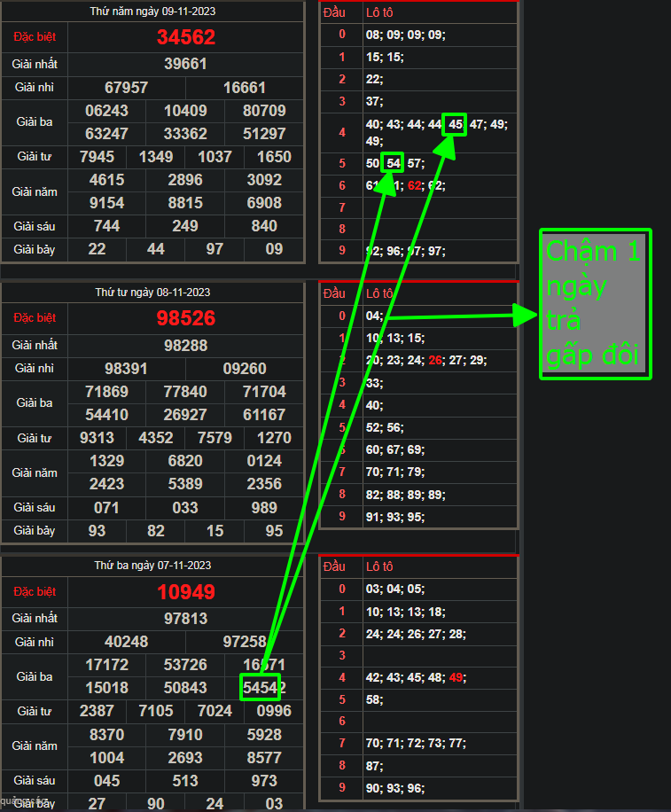Click the Giải ba number 77840
Screen dimensions: 671x812
(186, 392)
